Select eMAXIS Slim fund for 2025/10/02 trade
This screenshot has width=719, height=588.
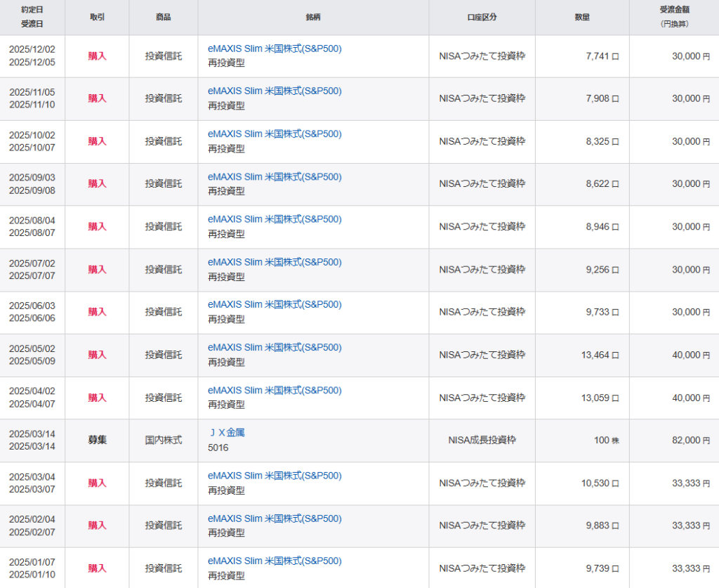[275, 133]
